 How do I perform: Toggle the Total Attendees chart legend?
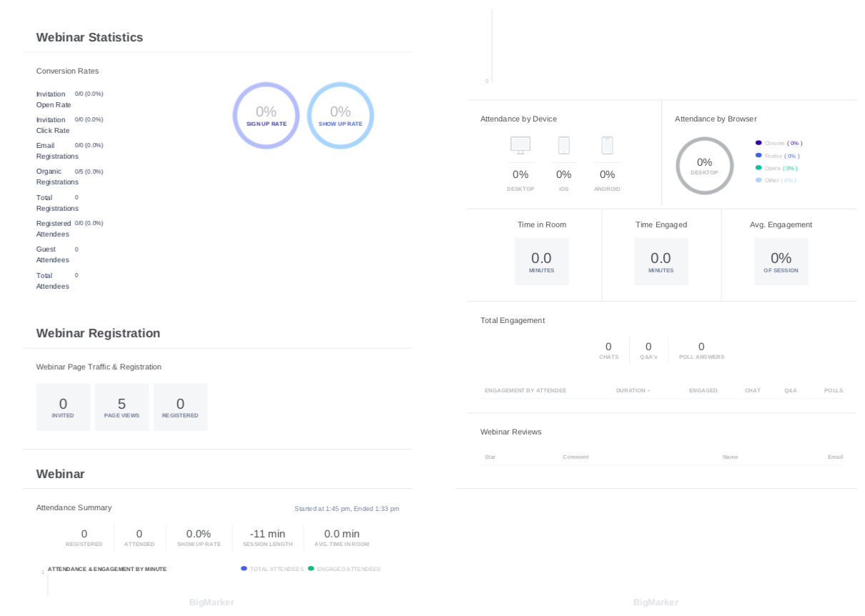pyautogui.click(x=272, y=569)
